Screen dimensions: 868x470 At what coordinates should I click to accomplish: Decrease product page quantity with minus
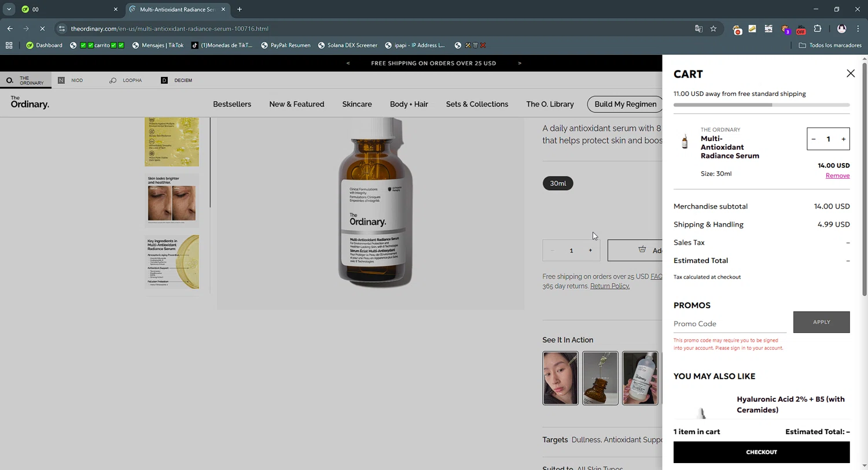click(x=552, y=250)
